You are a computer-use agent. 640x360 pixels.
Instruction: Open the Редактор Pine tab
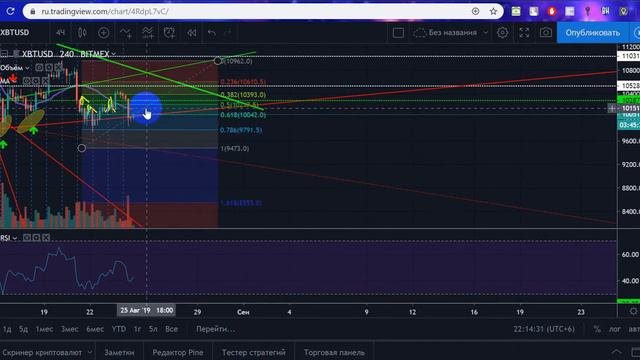tap(178, 352)
